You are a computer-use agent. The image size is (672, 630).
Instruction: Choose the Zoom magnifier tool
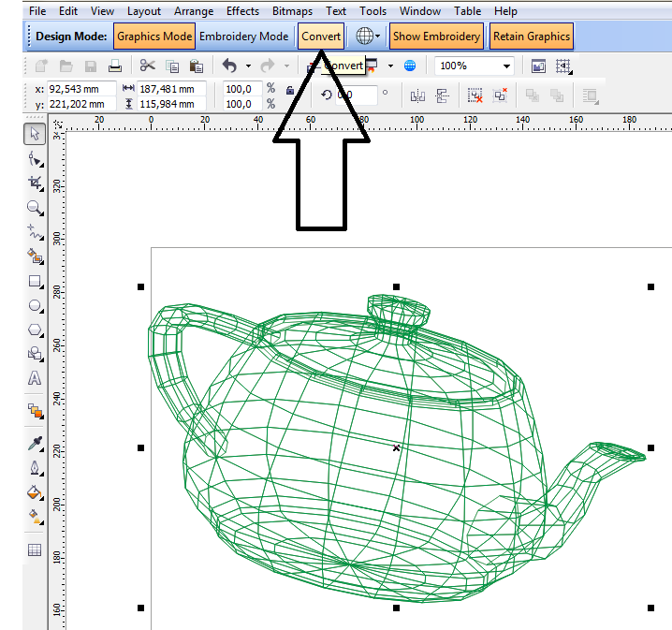[x=35, y=207]
